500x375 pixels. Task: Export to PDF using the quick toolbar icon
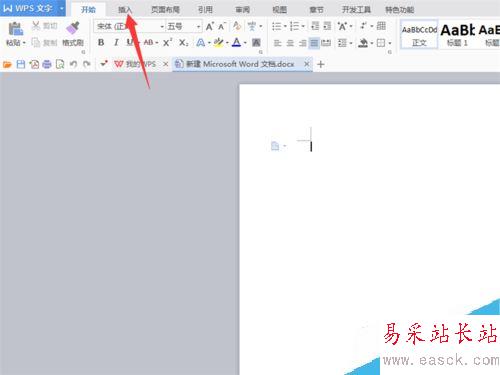point(34,64)
